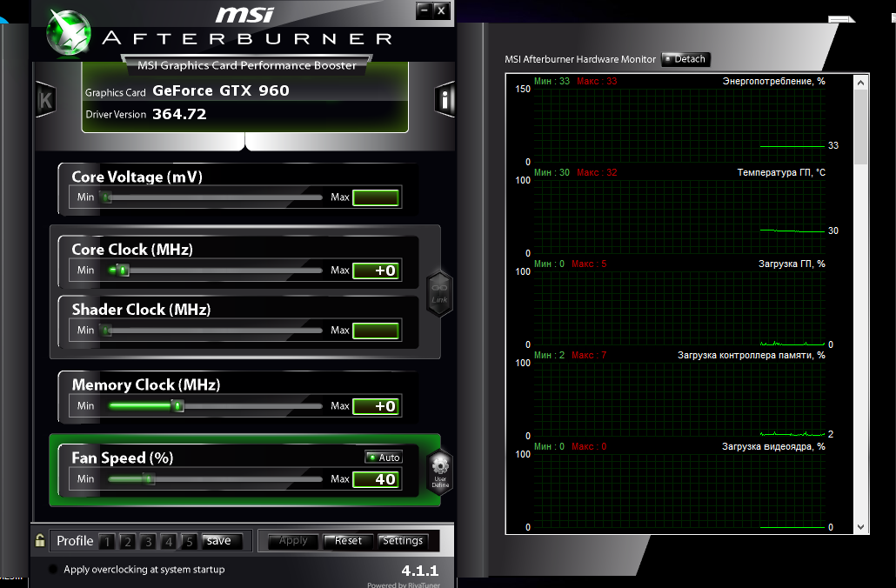This screenshot has height=588, width=896.
Task: Click the Core Clock +0 value field
Action: tap(376, 271)
